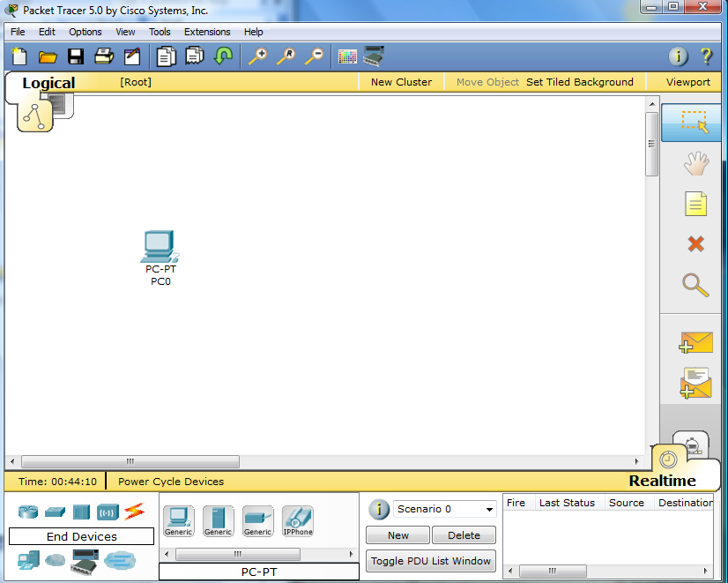
Task: Click the Viewport button
Action: (x=688, y=82)
